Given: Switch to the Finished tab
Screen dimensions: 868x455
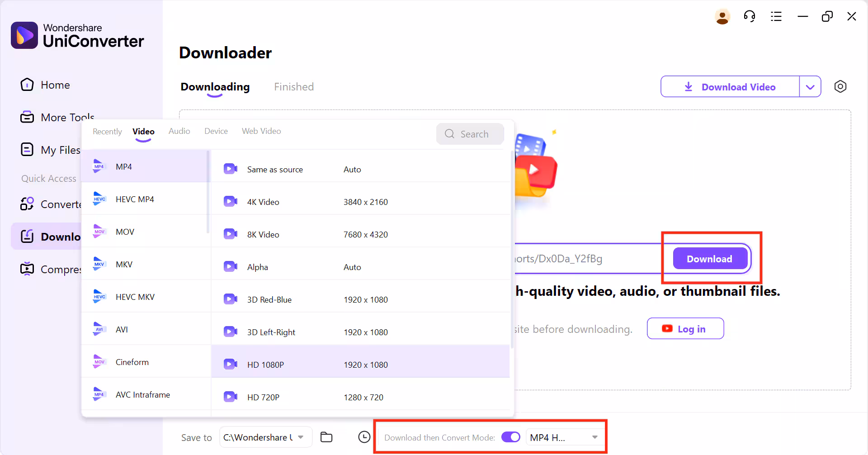Looking at the screenshot, I should pyautogui.click(x=294, y=87).
